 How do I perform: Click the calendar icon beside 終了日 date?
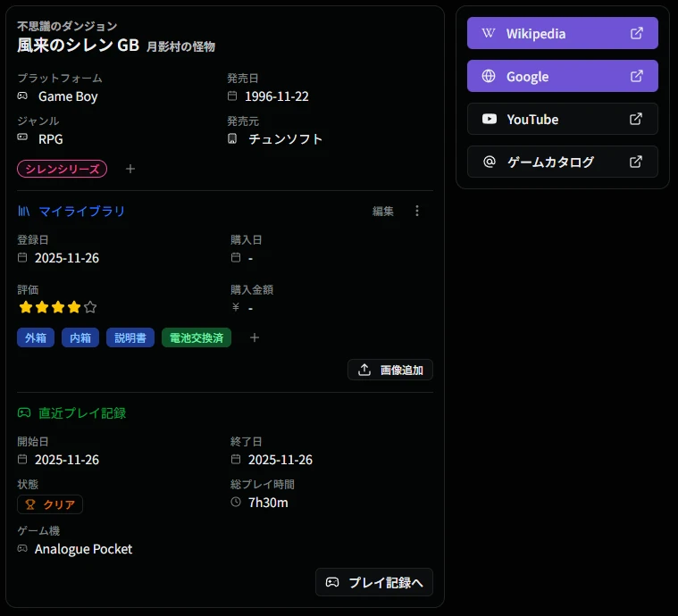[x=236, y=459]
